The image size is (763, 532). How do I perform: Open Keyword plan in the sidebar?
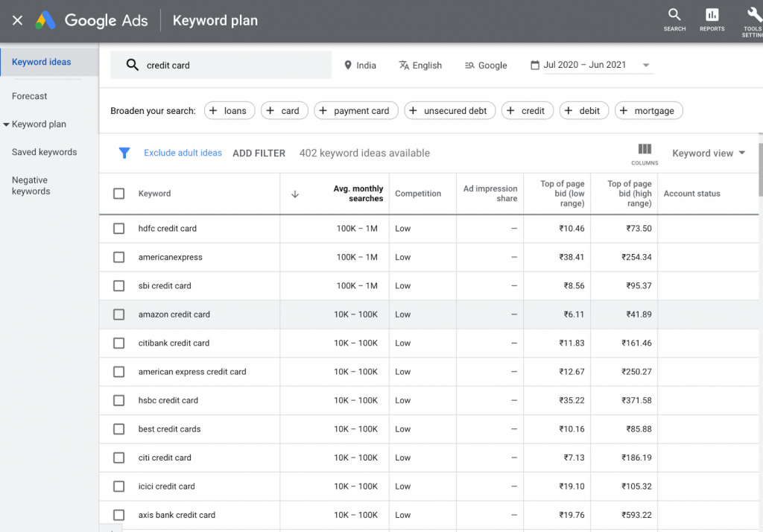(x=39, y=124)
